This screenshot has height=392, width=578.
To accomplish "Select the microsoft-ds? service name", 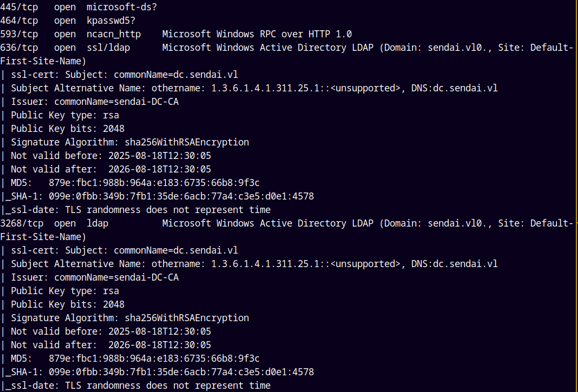I will (122, 7).
